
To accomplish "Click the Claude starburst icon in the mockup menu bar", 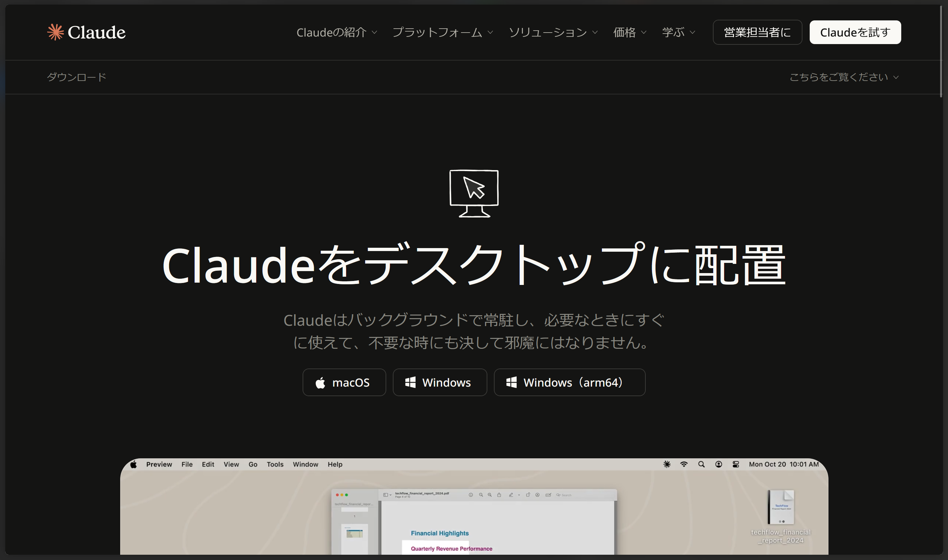I will tap(667, 464).
